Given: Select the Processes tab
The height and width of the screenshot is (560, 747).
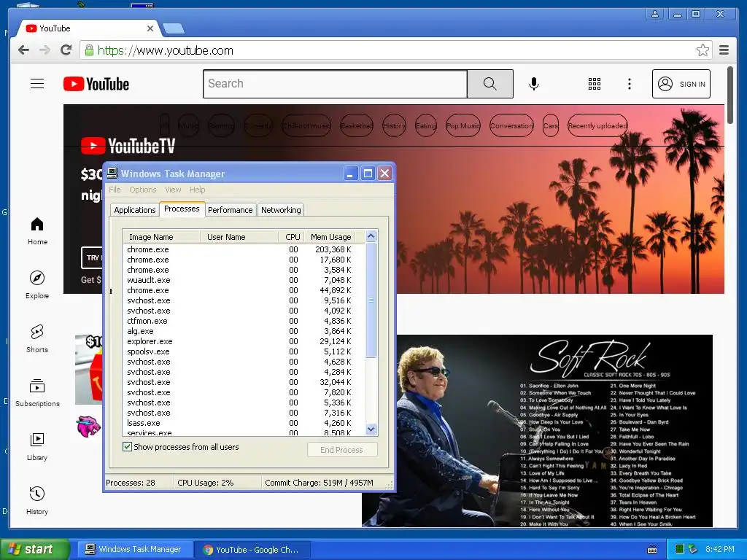Looking at the screenshot, I should point(182,209).
